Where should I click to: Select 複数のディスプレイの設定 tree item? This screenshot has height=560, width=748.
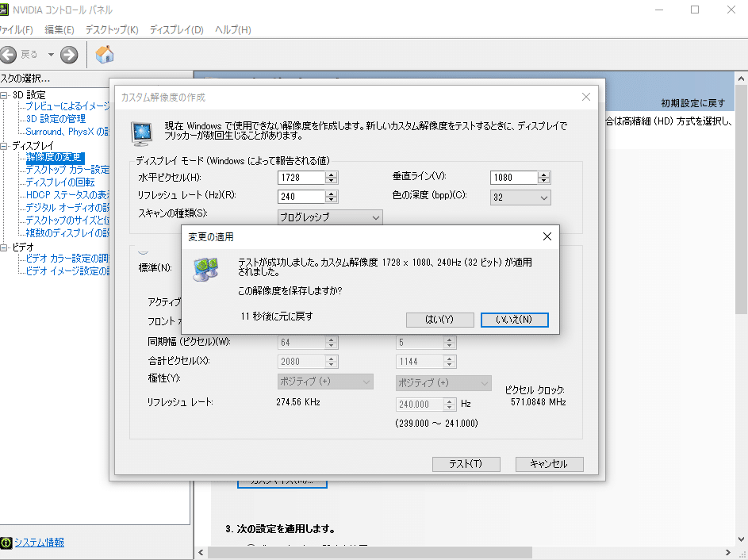(x=67, y=232)
